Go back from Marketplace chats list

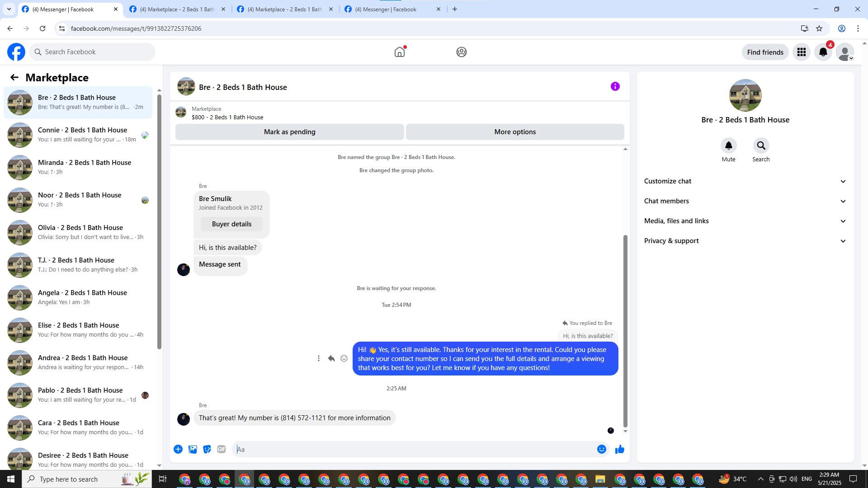click(x=14, y=78)
